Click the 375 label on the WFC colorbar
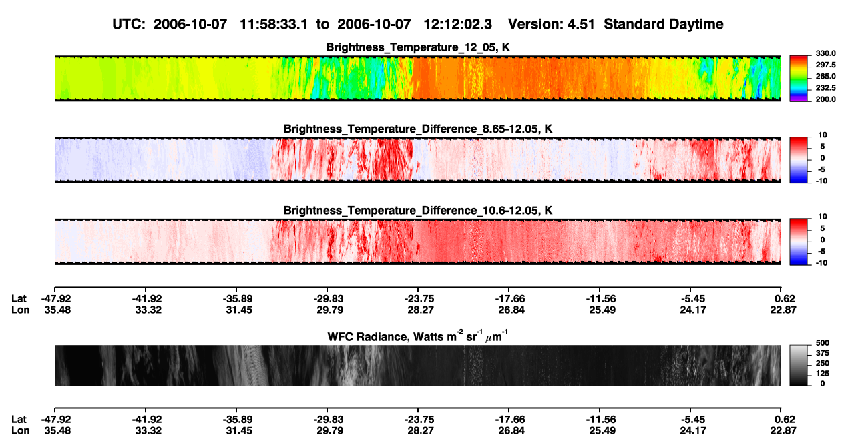This screenshot has height=445, width=868. pyautogui.click(x=823, y=354)
